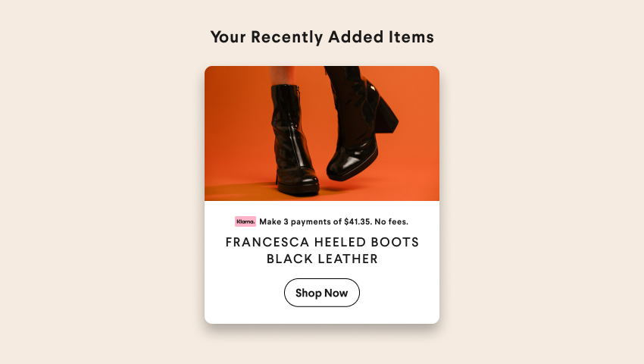Open the Francesca Heeled Boots title line

coord(322,242)
